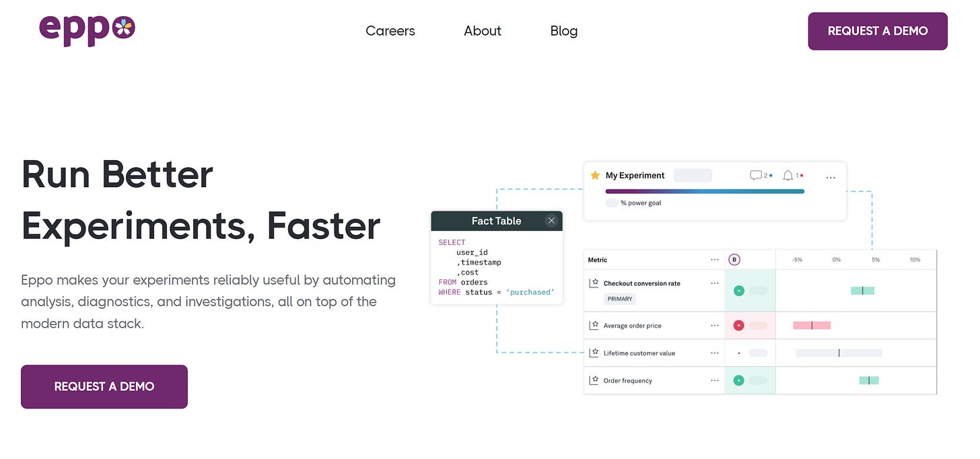Click the 'Average order price' metric name
This screenshot has height=459, width=980.
[x=633, y=326]
